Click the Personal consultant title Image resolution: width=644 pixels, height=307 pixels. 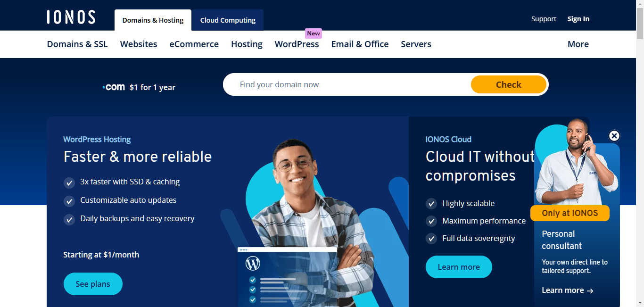562,240
